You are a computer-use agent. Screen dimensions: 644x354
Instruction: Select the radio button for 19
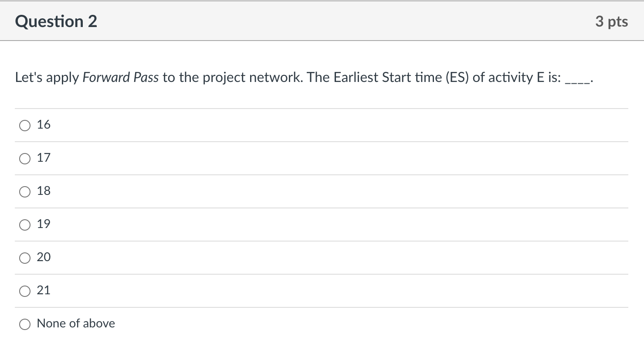(x=25, y=225)
